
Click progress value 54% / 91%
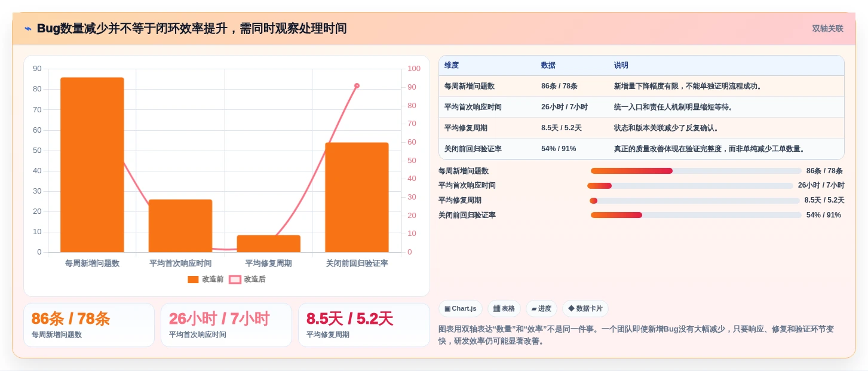point(824,215)
